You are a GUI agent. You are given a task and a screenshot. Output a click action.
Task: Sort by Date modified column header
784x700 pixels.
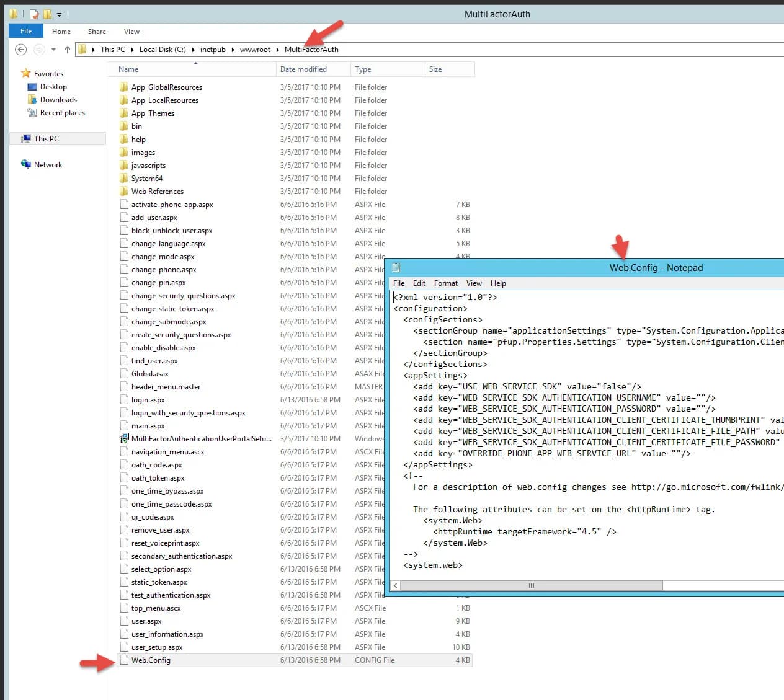(x=313, y=69)
